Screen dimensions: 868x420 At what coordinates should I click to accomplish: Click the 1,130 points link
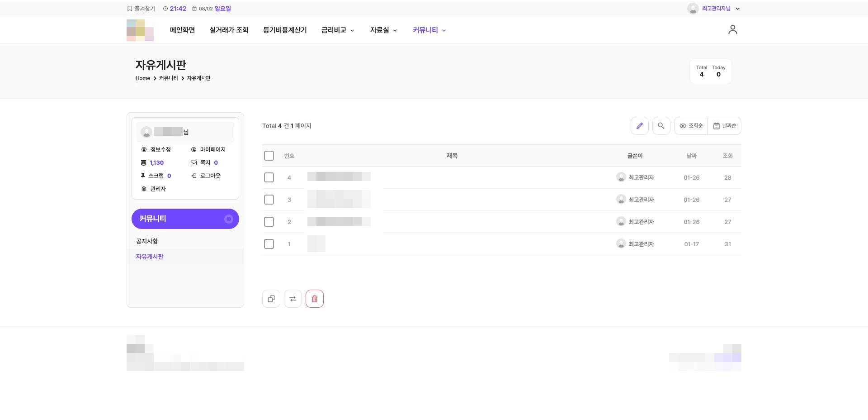point(152,162)
